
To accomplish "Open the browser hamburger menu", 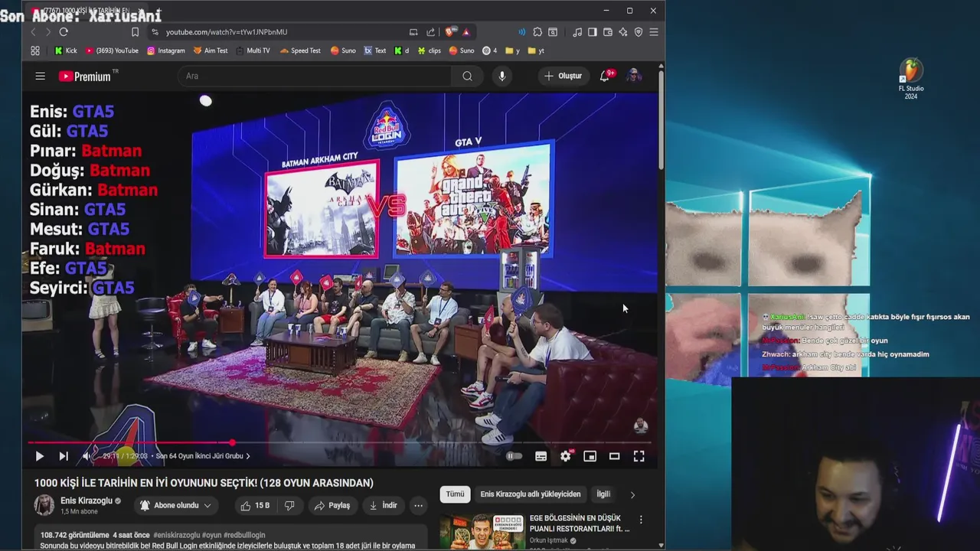I will pyautogui.click(x=654, y=32).
